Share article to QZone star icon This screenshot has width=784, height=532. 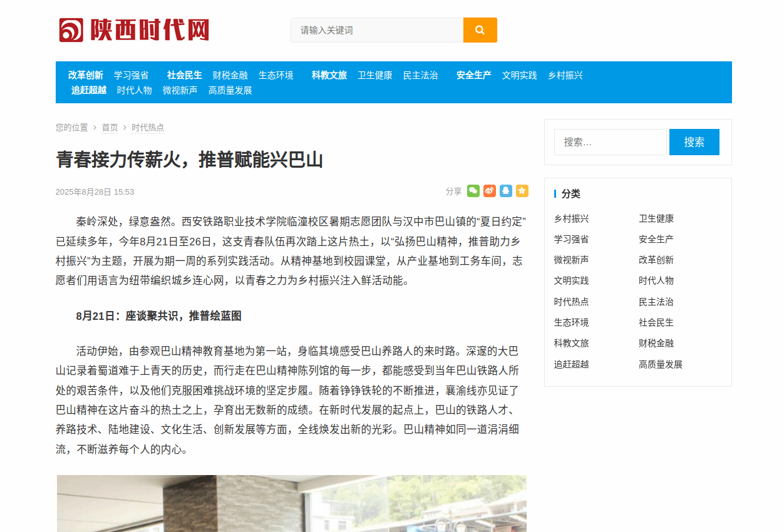point(522,191)
